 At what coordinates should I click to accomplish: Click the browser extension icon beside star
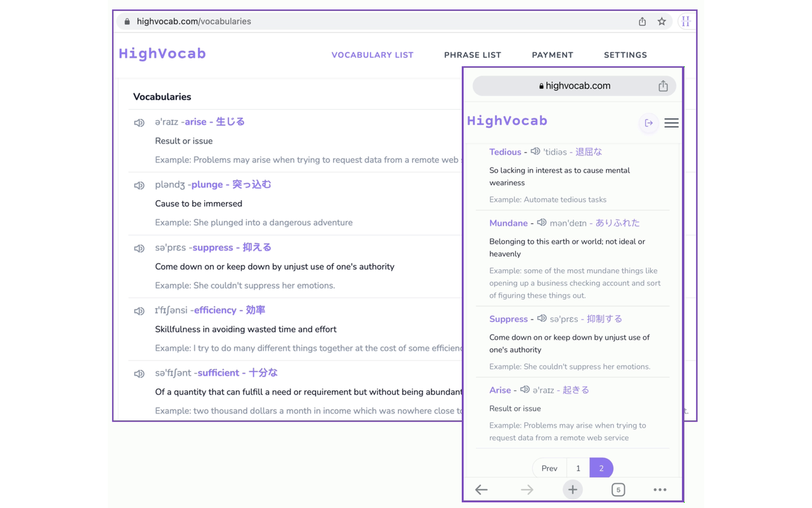(686, 22)
